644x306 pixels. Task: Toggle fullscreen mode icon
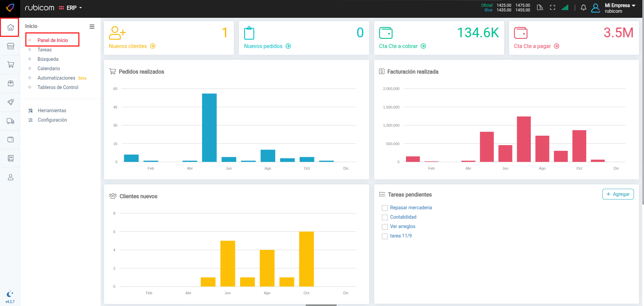tap(552, 8)
